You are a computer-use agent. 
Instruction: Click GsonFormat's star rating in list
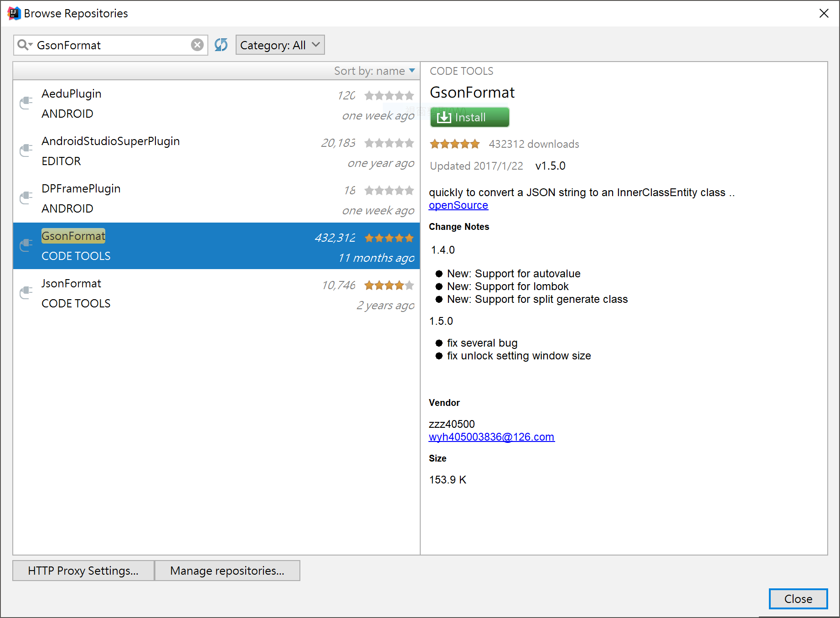click(x=389, y=238)
